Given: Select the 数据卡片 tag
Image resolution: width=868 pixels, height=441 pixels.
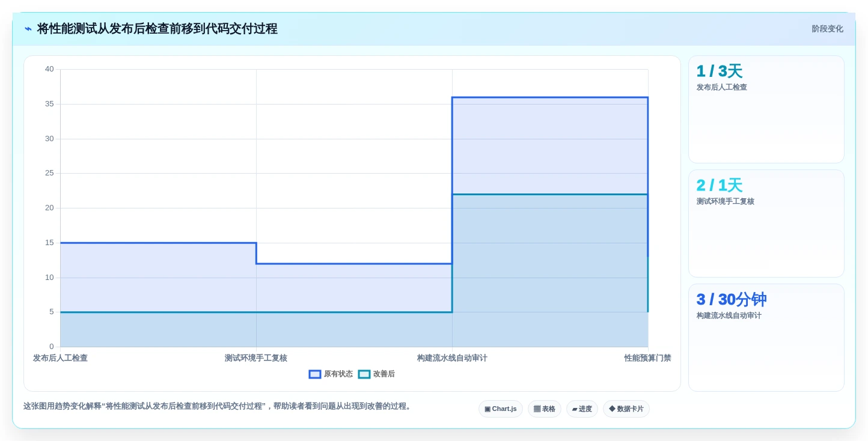Looking at the screenshot, I should click(x=626, y=409).
